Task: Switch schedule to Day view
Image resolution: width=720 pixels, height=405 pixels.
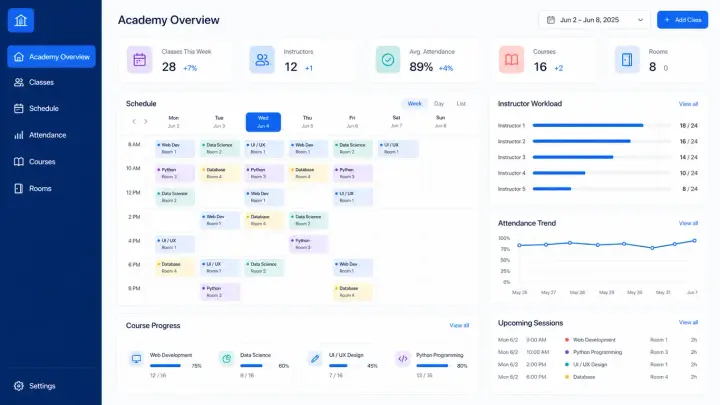Action: 439,104
